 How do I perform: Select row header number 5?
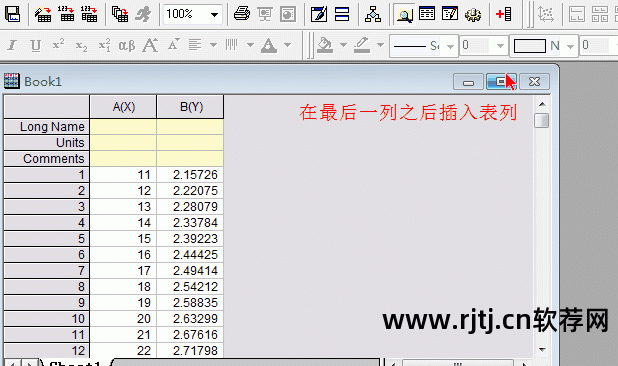click(x=47, y=239)
